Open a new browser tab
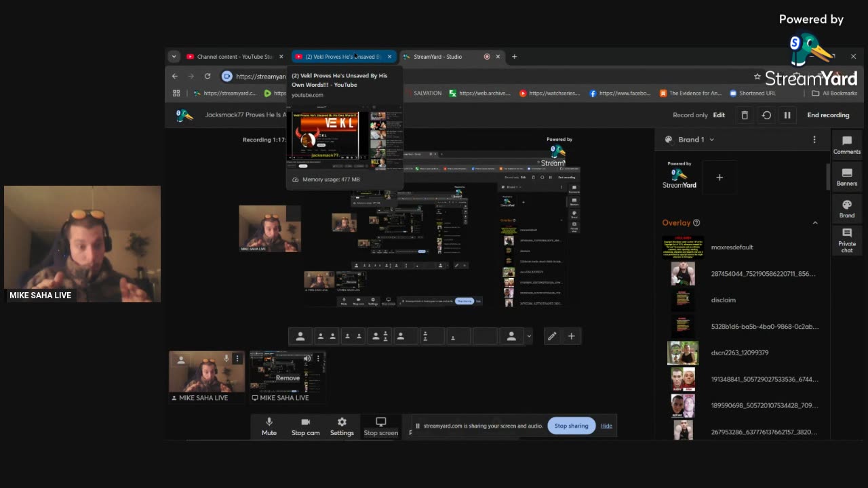868x488 pixels. pos(514,57)
